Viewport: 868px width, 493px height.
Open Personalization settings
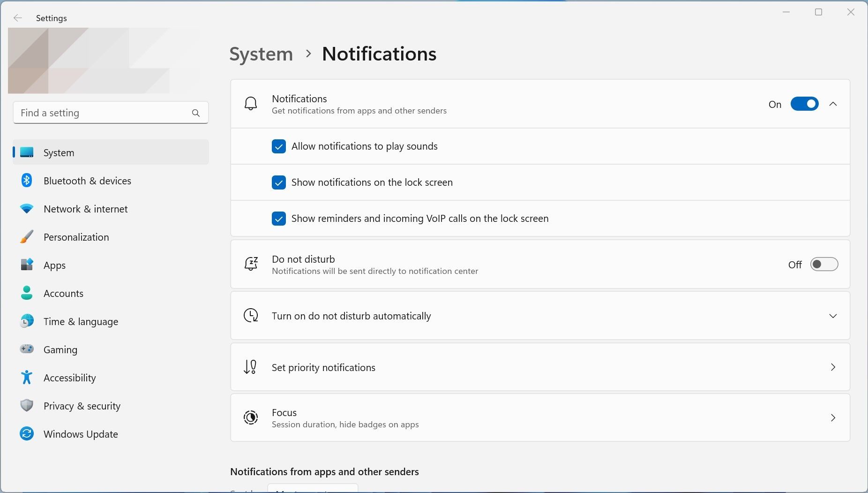tap(111, 237)
